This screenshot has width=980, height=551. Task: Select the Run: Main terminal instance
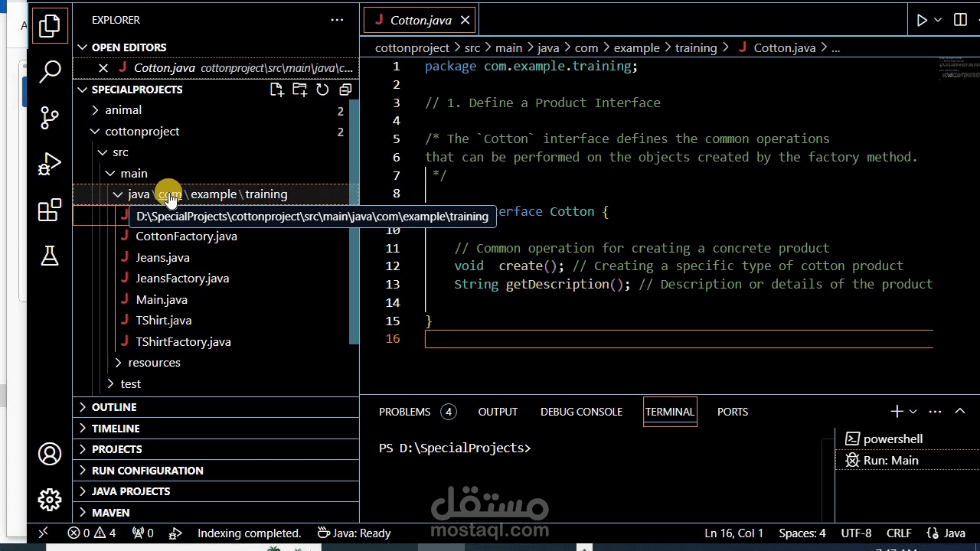tap(906, 460)
